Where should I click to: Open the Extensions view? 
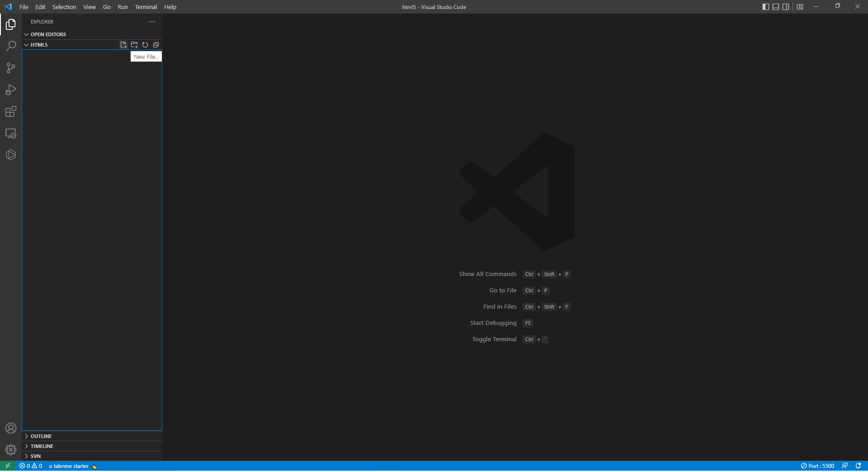(11, 111)
